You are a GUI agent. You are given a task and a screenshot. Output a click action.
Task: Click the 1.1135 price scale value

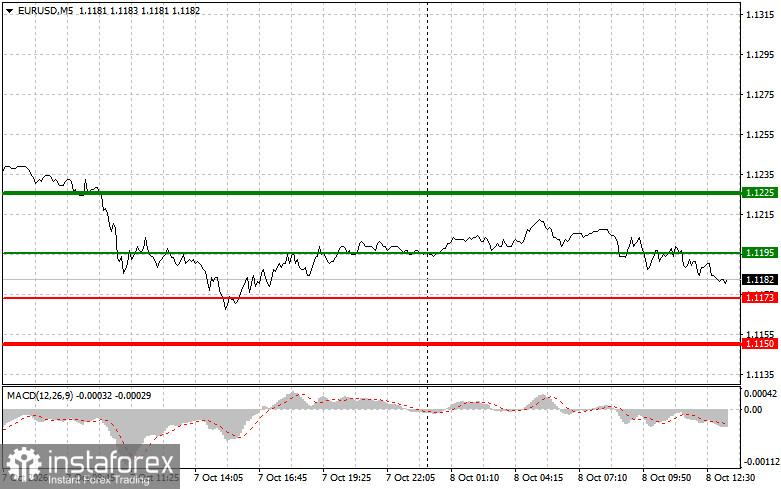760,374
